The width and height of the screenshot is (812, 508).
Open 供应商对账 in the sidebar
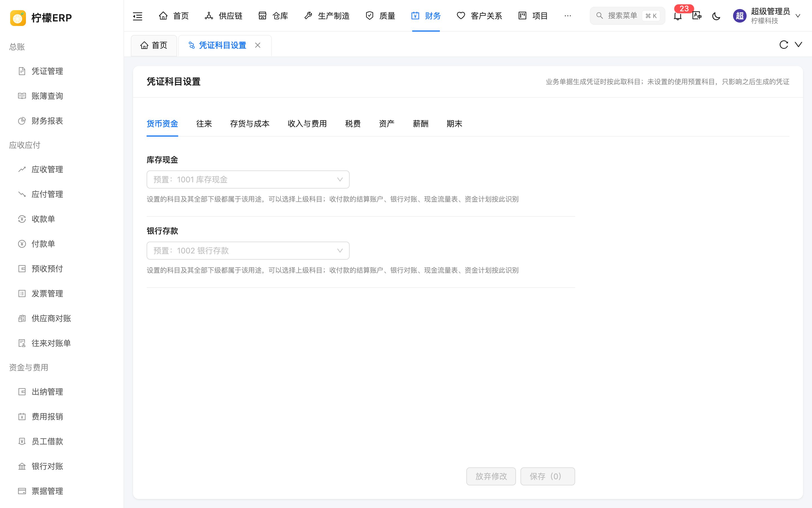pos(62,319)
